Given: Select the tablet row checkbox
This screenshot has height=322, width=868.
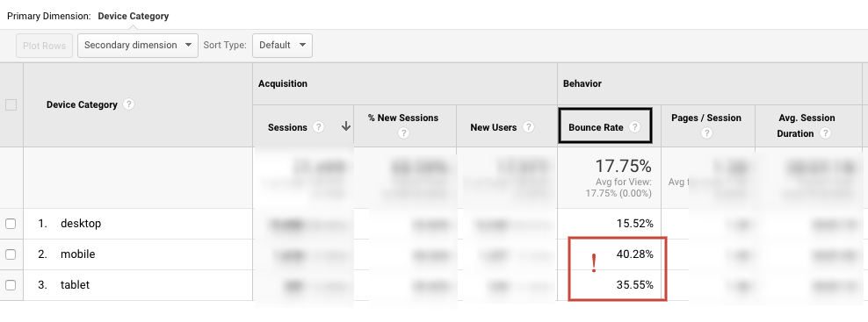Looking at the screenshot, I should [11, 285].
